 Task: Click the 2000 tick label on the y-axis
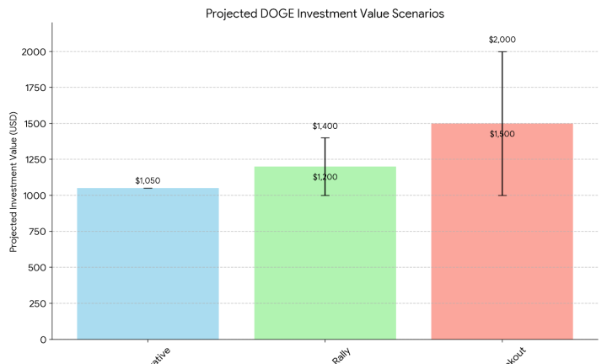[x=35, y=52]
